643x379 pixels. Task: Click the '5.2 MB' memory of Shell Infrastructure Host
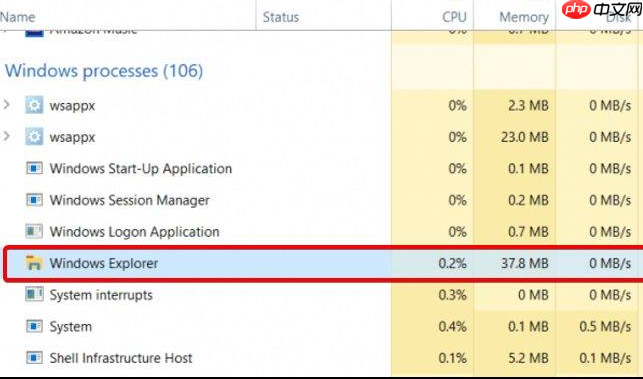pyautogui.click(x=528, y=358)
